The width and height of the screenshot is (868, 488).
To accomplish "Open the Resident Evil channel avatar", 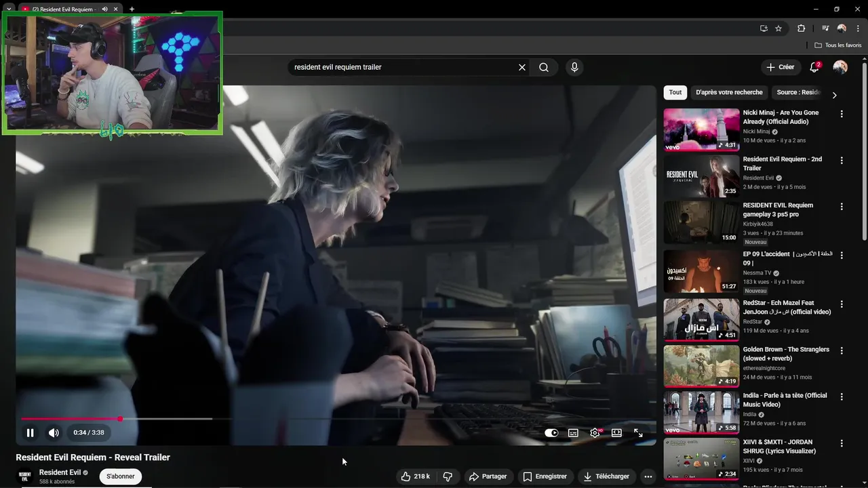I will (25, 476).
